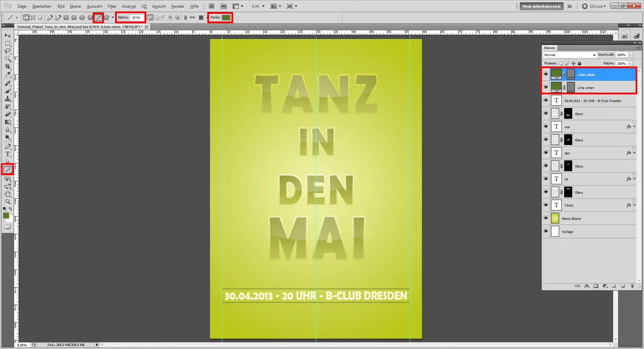Viewport: 644px width, 349px height.
Task: Select the Custom Shape tool icon
Action: point(107,17)
